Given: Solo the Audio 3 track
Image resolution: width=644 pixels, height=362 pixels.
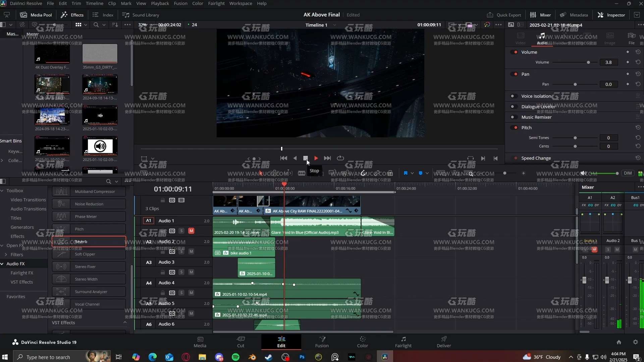Looking at the screenshot, I should (181, 272).
